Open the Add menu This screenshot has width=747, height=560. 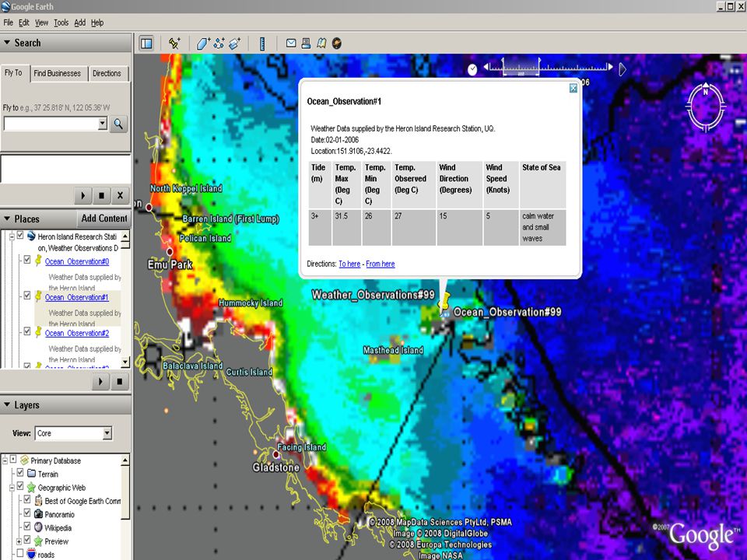pos(80,23)
